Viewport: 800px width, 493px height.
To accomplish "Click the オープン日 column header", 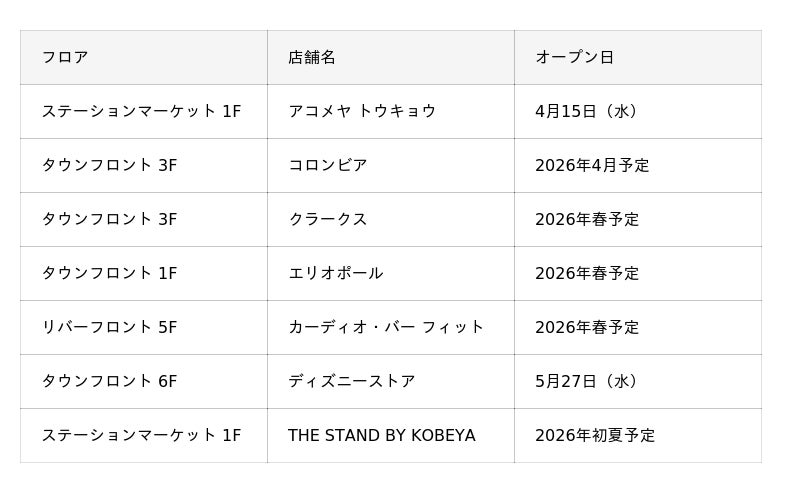I will [575, 58].
